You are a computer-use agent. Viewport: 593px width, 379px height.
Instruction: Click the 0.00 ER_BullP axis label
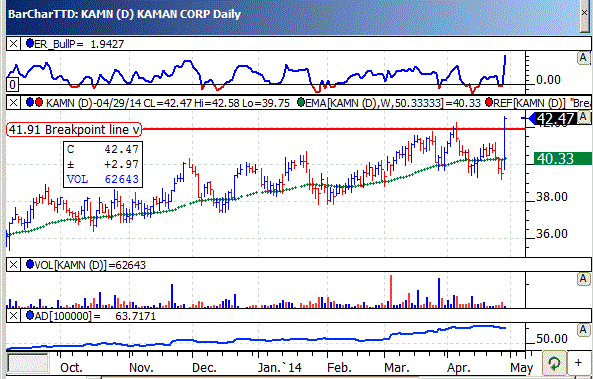point(548,79)
